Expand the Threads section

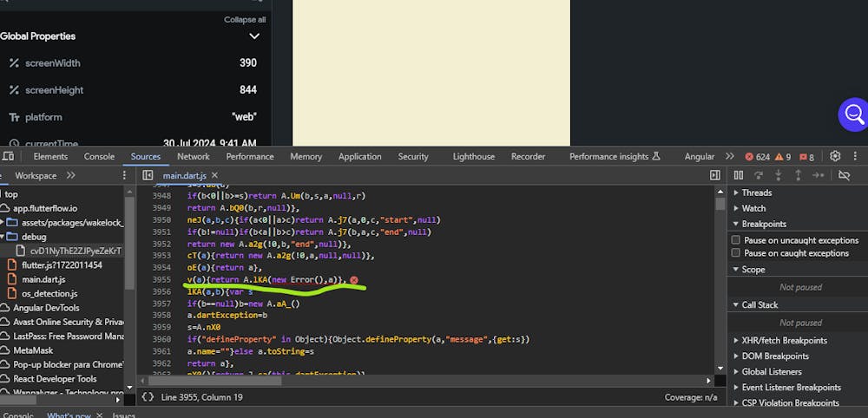756,193
